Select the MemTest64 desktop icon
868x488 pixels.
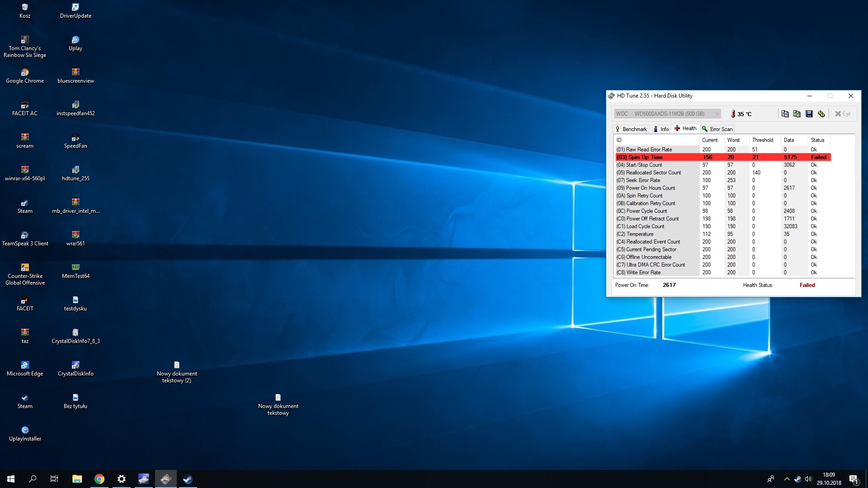(x=75, y=272)
